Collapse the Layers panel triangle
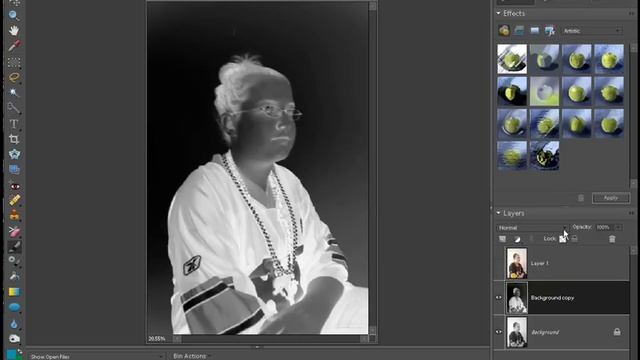 498,213
